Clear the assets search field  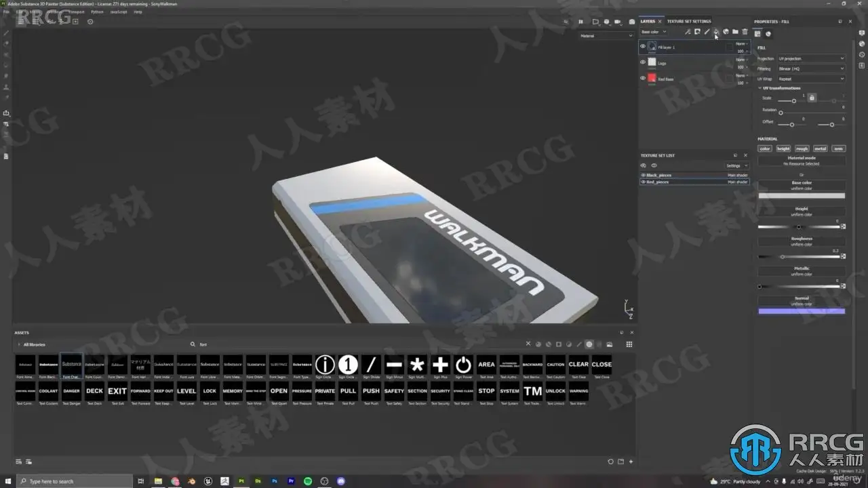[x=528, y=344]
